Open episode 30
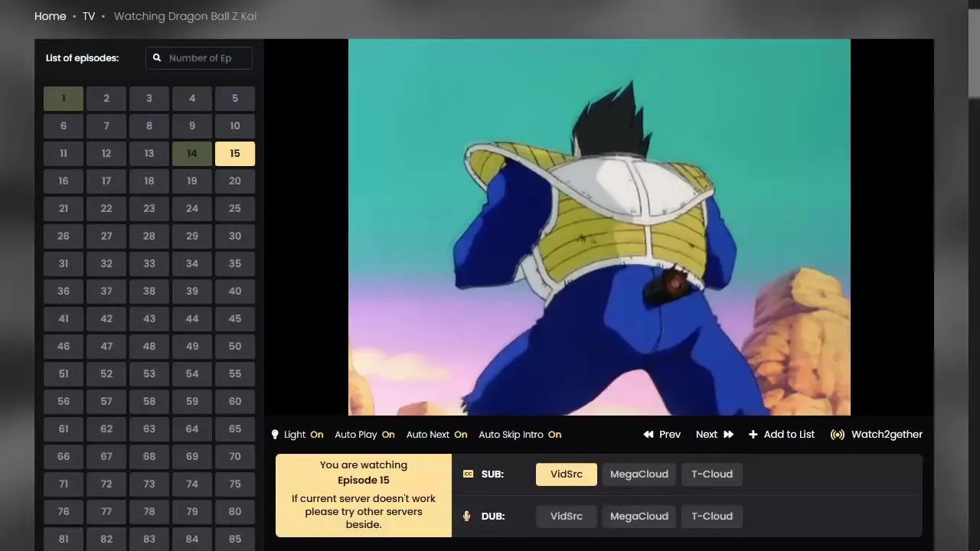 [235, 236]
